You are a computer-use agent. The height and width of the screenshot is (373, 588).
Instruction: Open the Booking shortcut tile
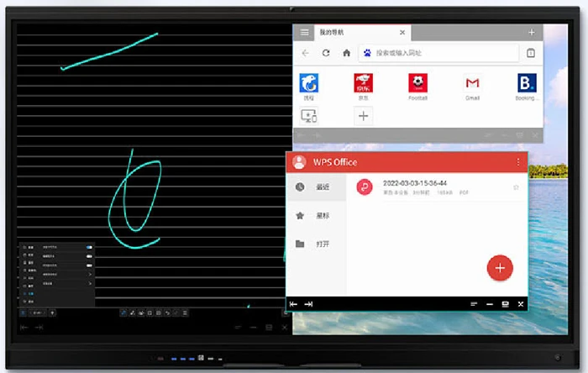[x=527, y=87]
